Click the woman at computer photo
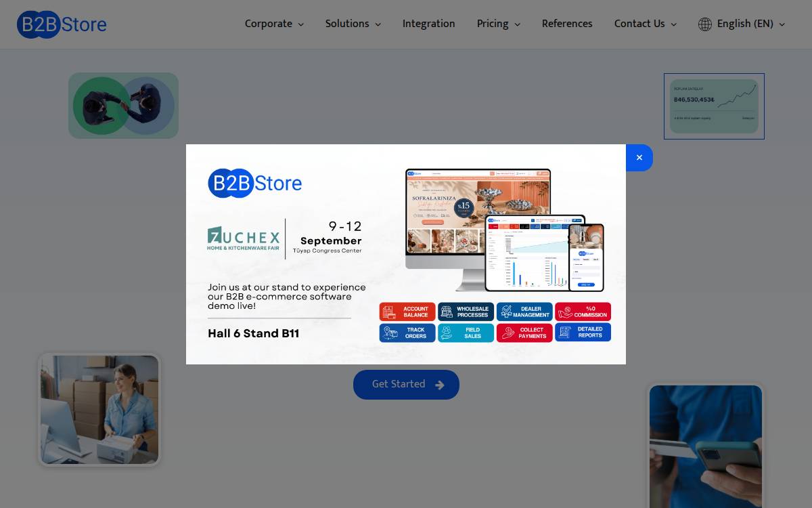812x508 pixels. pyautogui.click(x=99, y=410)
